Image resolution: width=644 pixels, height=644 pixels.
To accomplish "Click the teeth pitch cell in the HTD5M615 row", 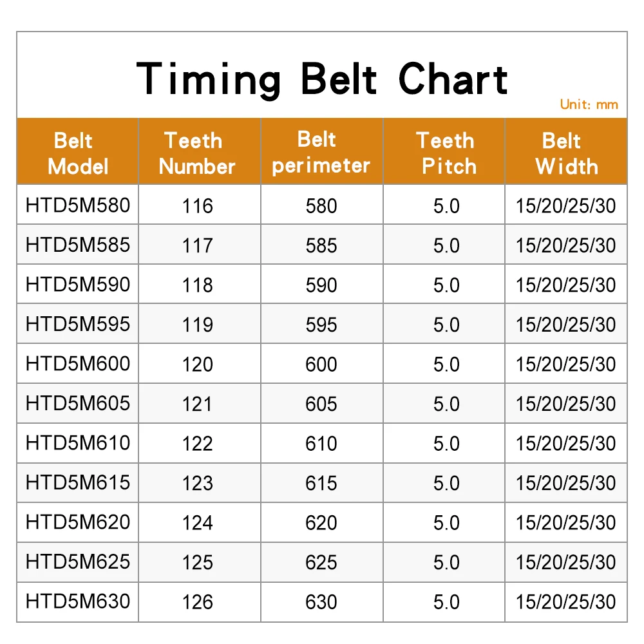I will point(446,483).
